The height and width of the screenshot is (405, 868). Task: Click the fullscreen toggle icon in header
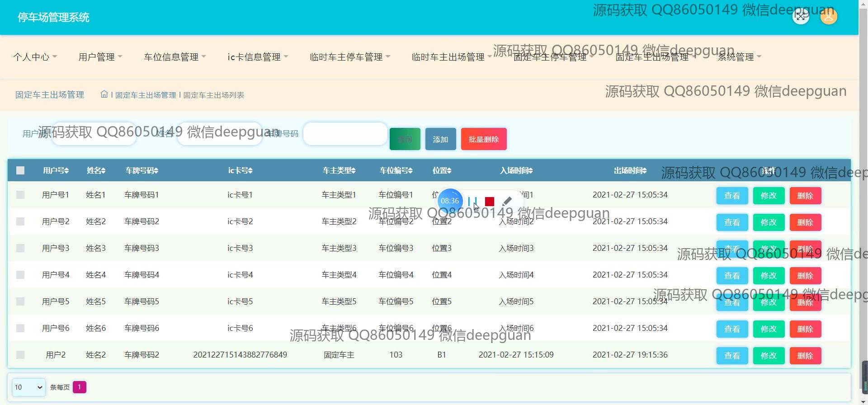coord(801,17)
